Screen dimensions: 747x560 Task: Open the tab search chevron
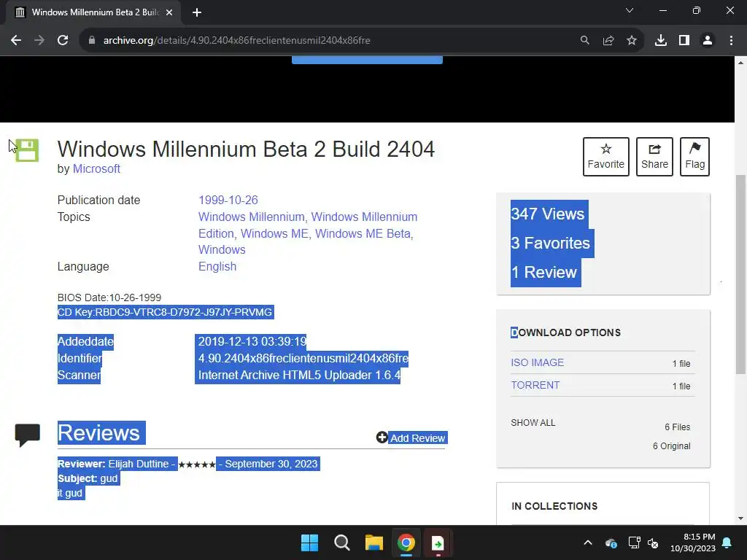(630, 10)
